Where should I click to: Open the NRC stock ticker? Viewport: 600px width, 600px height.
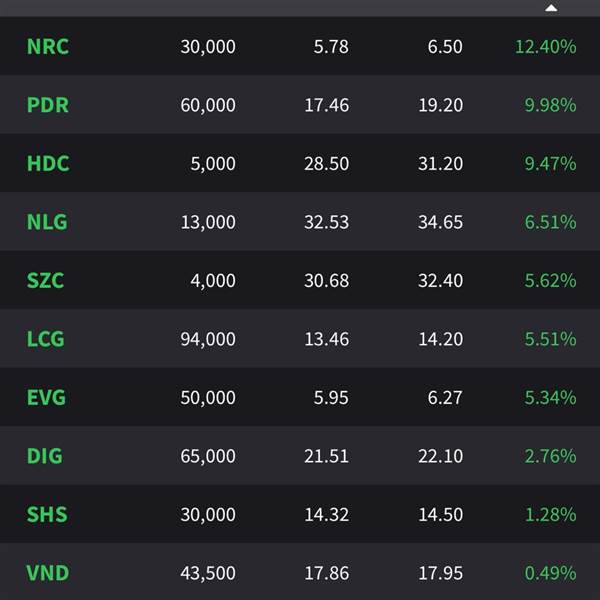click(x=48, y=47)
